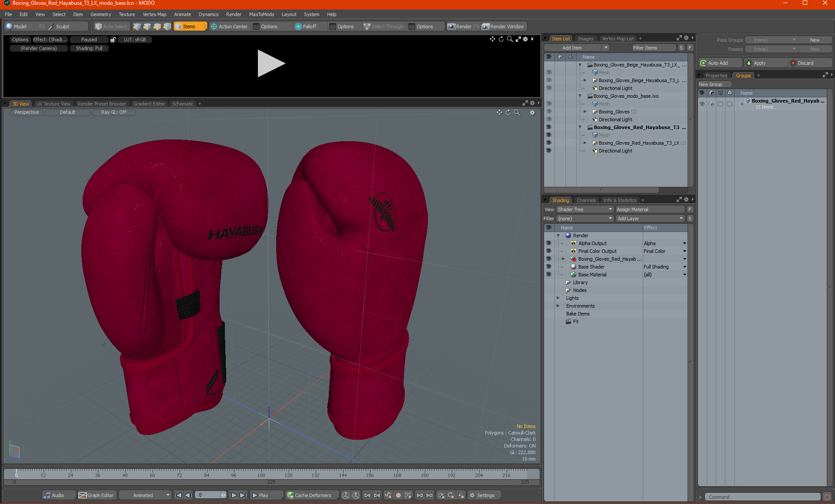The height and width of the screenshot is (504, 835).
Task: Open the Shader Tree view dropdown
Action: tap(585, 209)
